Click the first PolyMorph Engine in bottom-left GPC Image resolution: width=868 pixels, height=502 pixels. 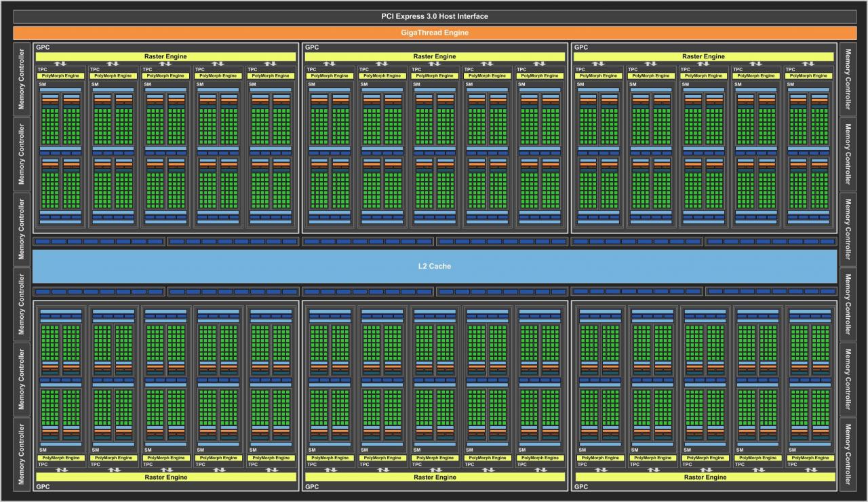62,458
